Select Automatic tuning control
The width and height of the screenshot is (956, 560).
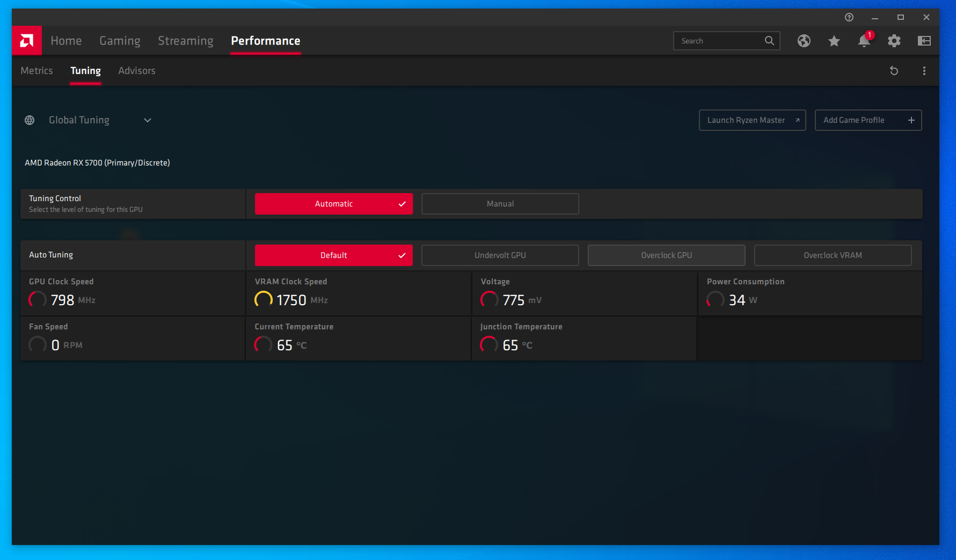(333, 204)
